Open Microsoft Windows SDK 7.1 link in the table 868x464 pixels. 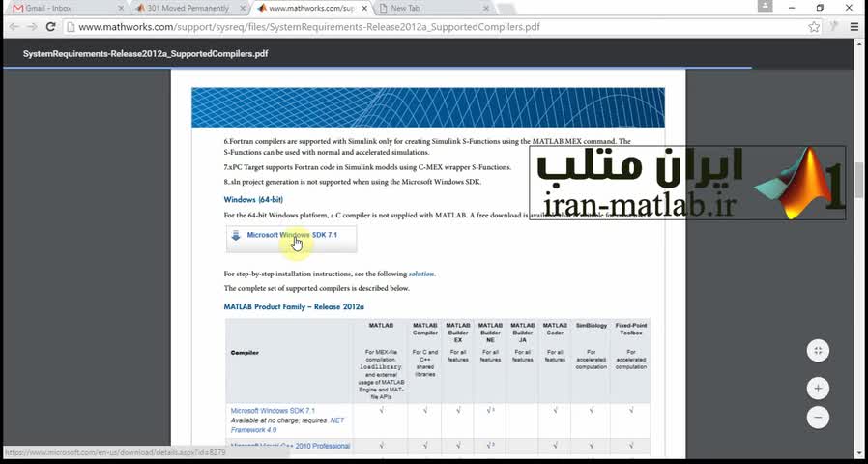tap(273, 410)
